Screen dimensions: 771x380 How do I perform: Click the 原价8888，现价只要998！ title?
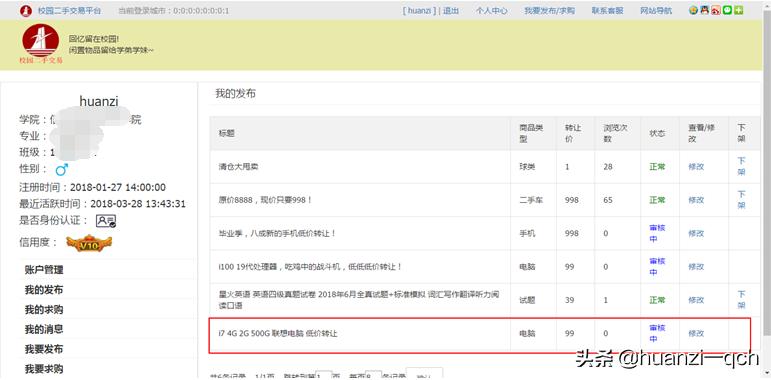point(266,200)
